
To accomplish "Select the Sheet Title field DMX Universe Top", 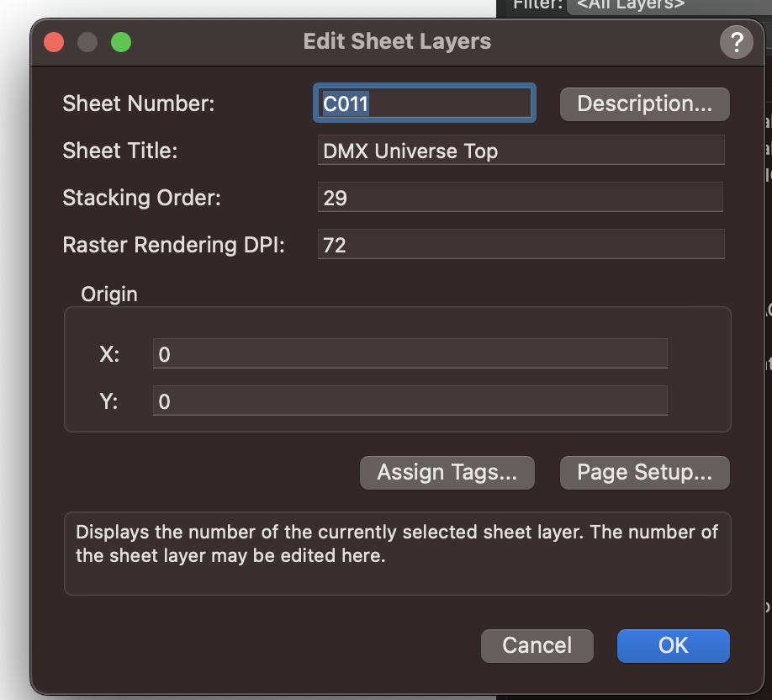I will coord(521,151).
